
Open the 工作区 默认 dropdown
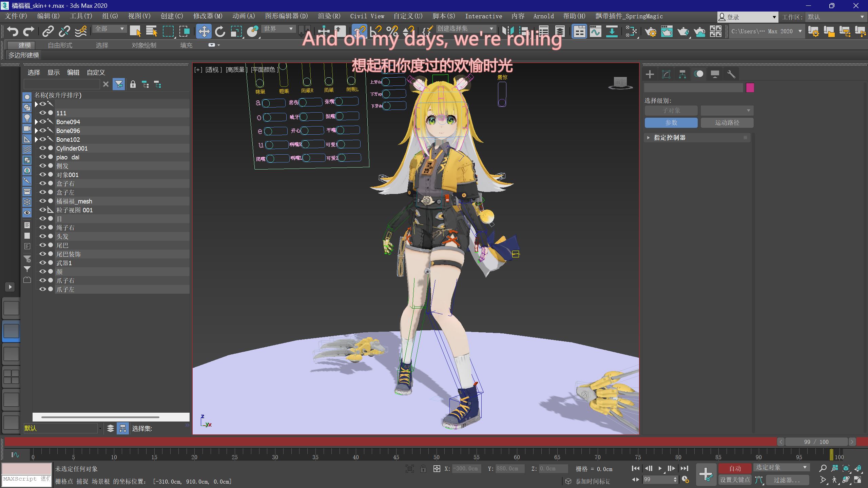click(x=836, y=17)
